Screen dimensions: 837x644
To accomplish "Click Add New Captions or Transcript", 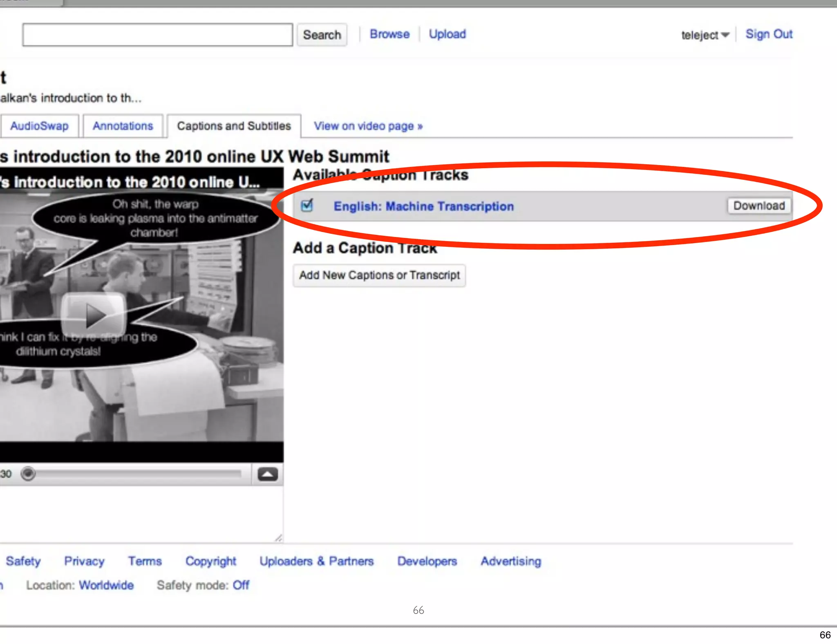I will pos(379,275).
